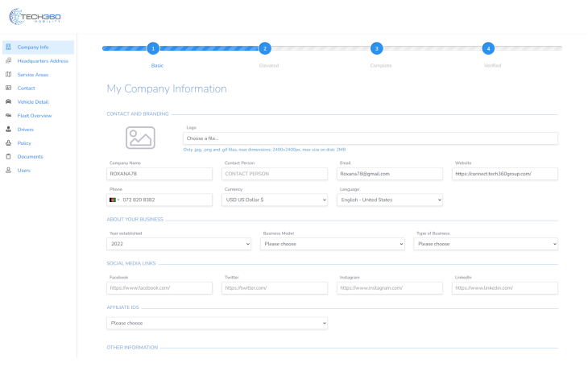The width and height of the screenshot is (588, 367).
Task: Click the 'My Company Information' heading
Action: (167, 89)
